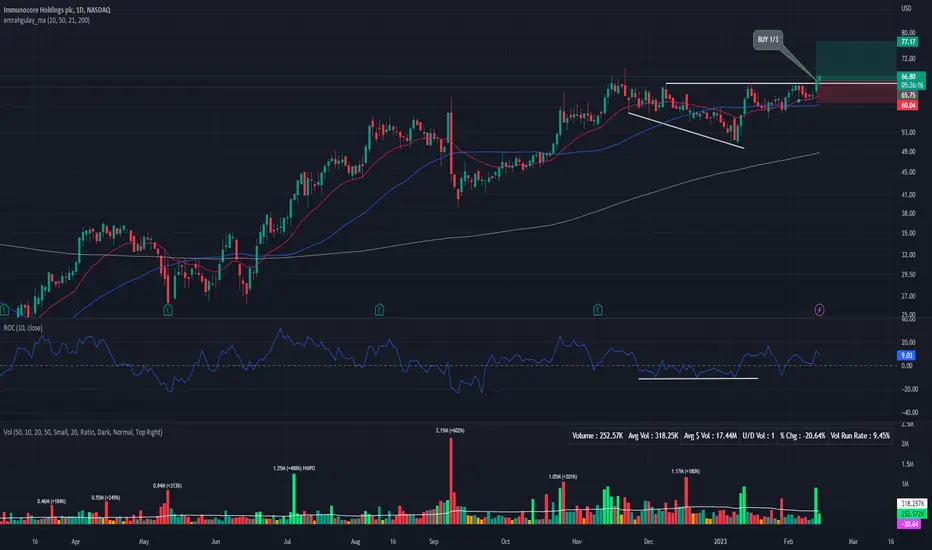The width and height of the screenshot is (932, 550).
Task: Click the Avg Vol : 318.25K table cell
Action: 653,436
